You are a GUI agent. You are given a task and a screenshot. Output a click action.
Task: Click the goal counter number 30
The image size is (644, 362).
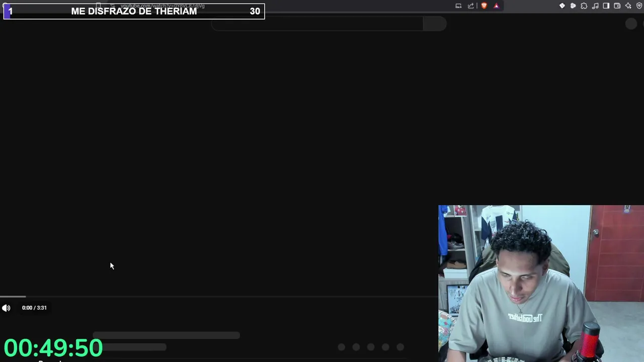[x=255, y=11]
